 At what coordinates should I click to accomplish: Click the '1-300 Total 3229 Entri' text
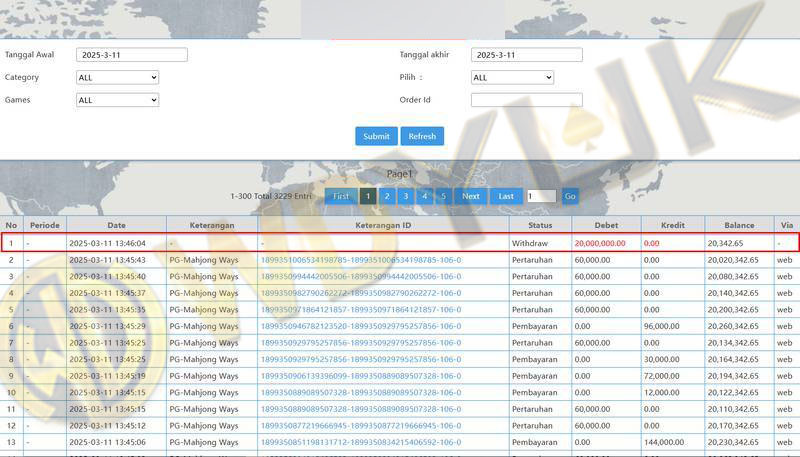[270, 196]
